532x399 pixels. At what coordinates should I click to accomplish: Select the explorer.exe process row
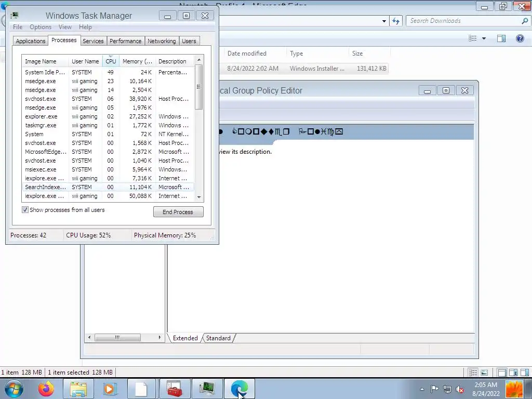108,116
